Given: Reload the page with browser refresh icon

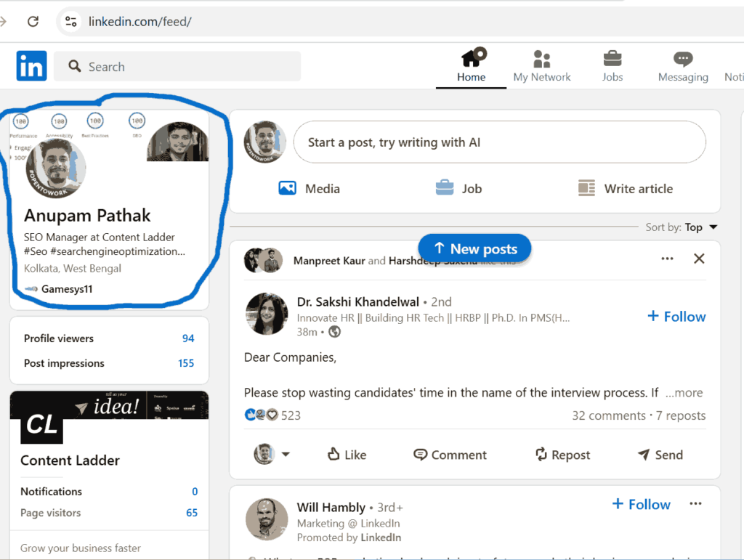Looking at the screenshot, I should pyautogui.click(x=33, y=21).
